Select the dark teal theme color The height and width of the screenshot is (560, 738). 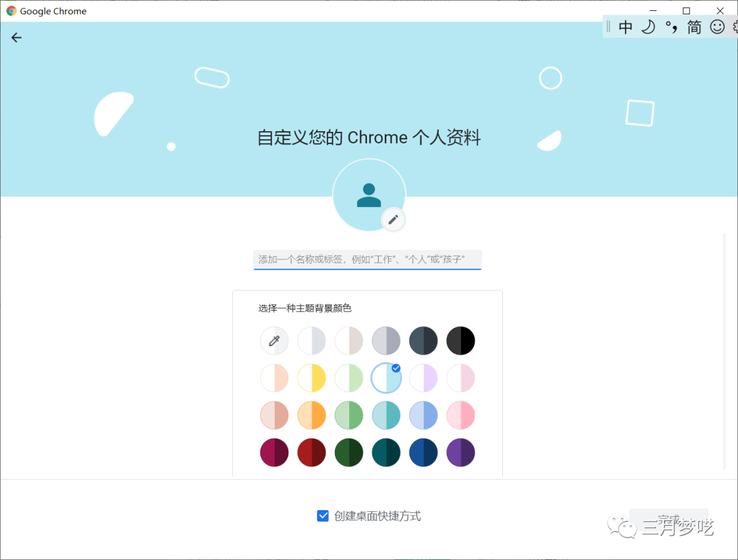(x=386, y=452)
